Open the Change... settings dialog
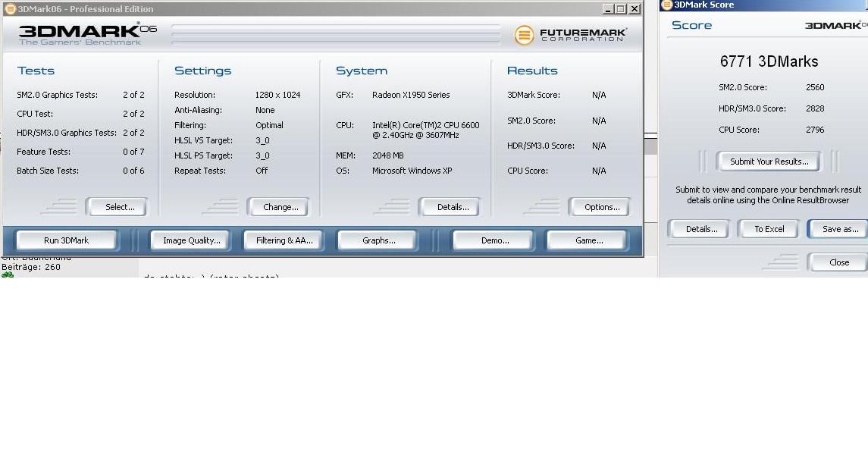Screen dimensions: 868x455 280,207
